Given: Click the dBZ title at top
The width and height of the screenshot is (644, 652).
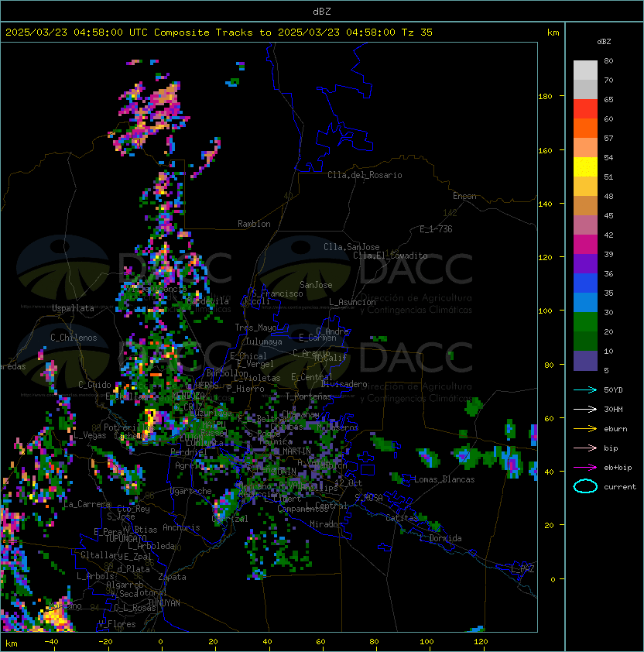Looking at the screenshot, I should (x=322, y=11).
